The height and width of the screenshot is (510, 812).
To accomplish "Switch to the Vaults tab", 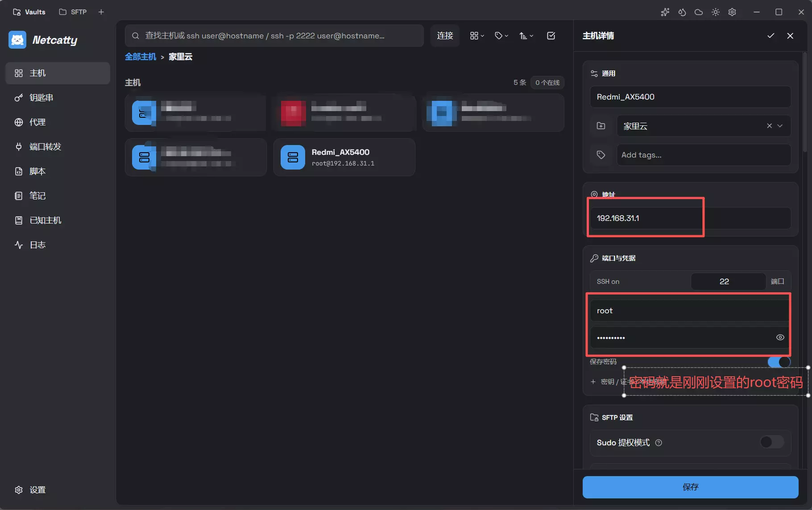I will (29, 12).
